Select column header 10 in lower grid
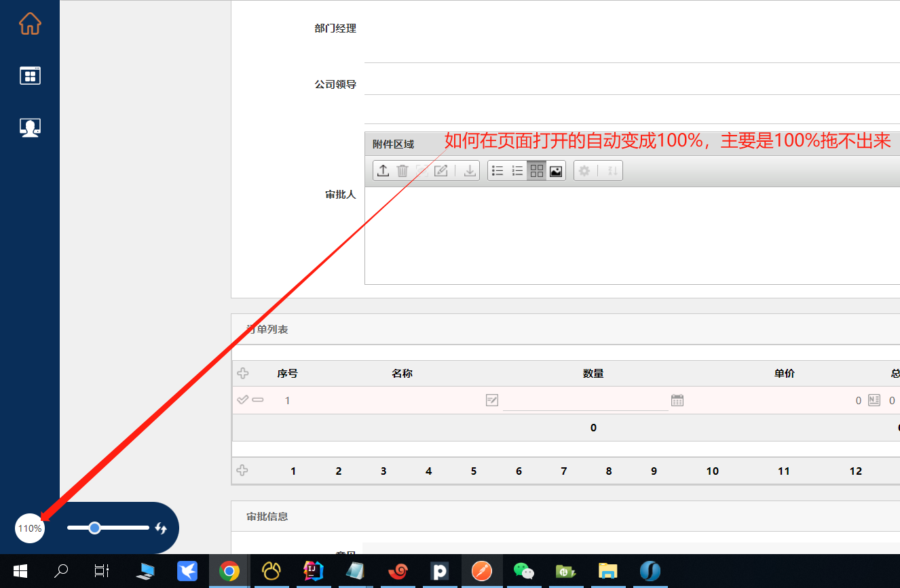This screenshot has width=900, height=588. [712, 471]
